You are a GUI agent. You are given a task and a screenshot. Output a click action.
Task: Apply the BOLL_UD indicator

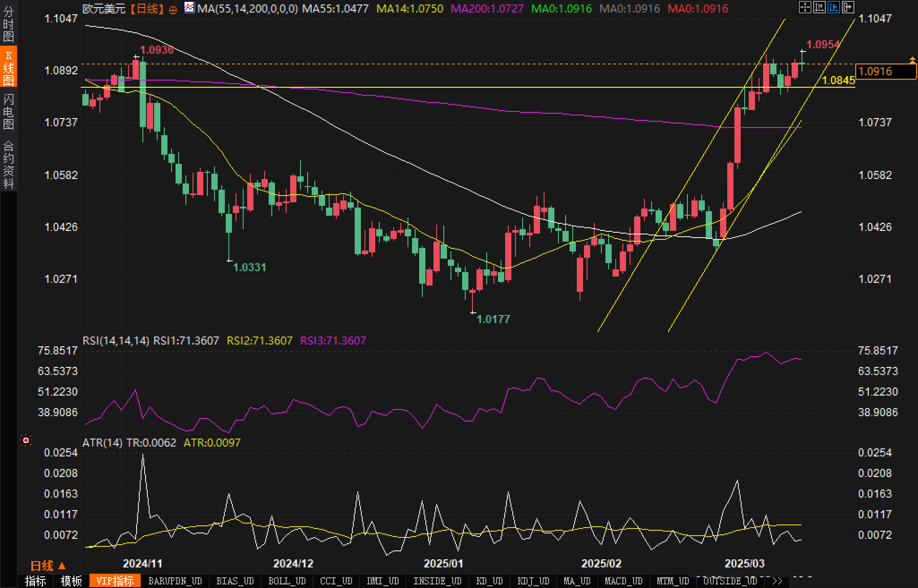pyautogui.click(x=287, y=581)
